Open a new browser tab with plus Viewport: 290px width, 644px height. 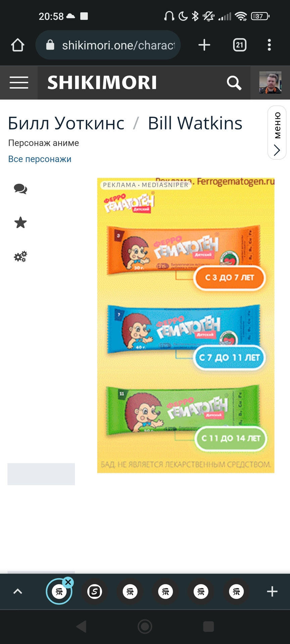pos(204,45)
